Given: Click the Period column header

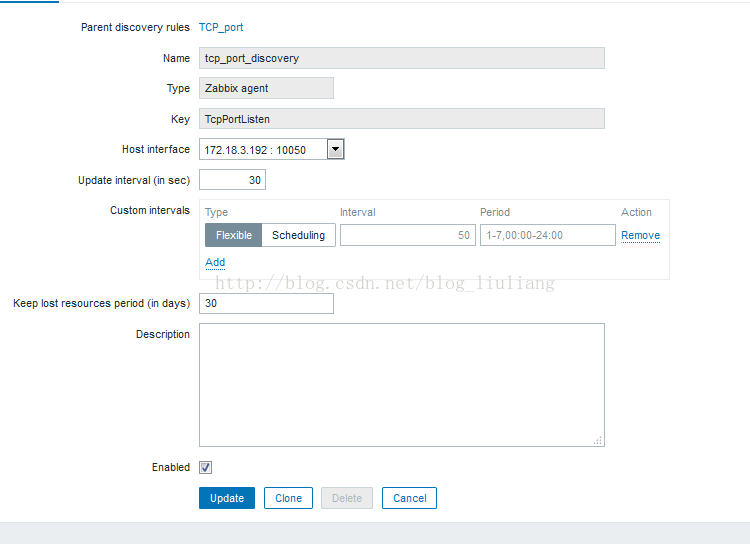Looking at the screenshot, I should (x=495, y=212).
